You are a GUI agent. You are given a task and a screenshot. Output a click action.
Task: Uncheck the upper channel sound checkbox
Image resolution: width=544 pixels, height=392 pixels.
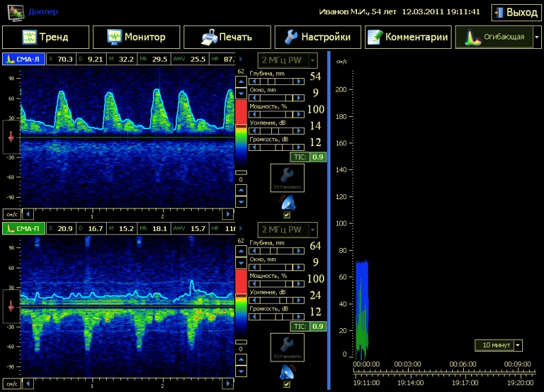286,215
